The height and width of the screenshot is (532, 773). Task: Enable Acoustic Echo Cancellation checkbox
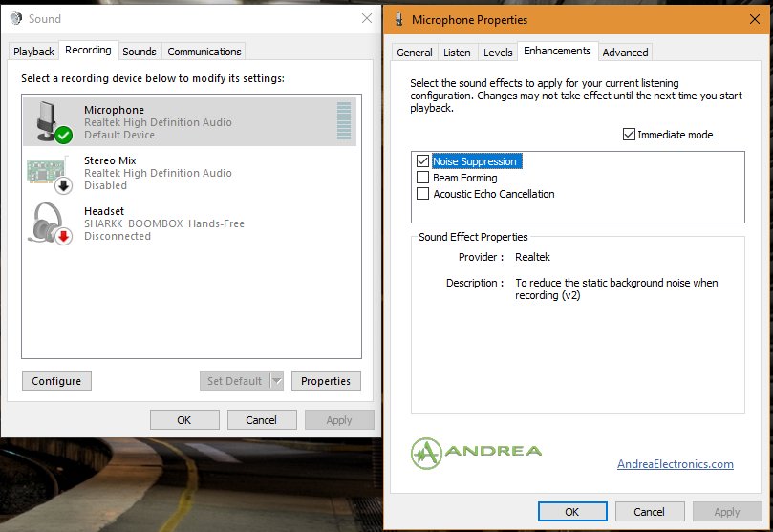tap(422, 194)
